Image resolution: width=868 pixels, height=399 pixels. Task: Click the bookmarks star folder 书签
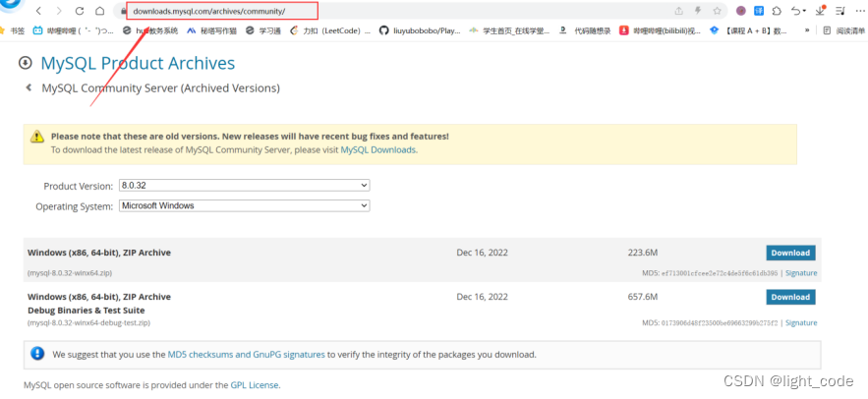pyautogui.click(x=12, y=31)
